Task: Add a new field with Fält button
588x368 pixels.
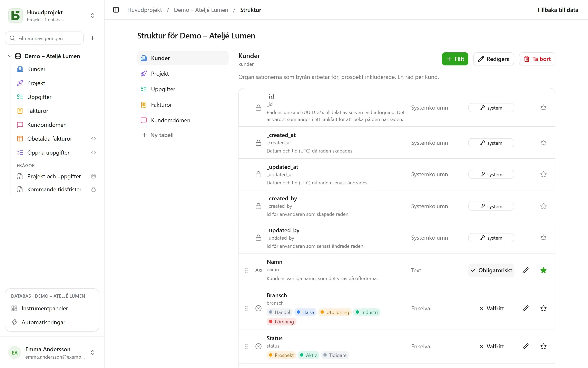Action: tap(455, 59)
